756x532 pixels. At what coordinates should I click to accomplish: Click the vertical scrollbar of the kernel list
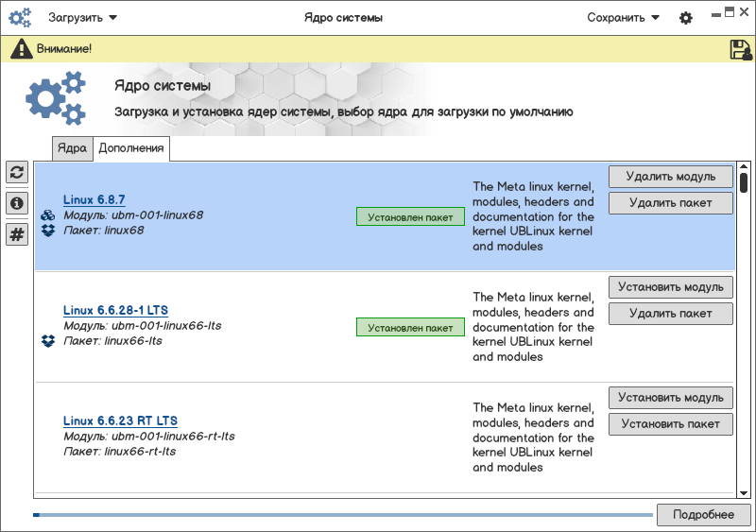tap(744, 331)
